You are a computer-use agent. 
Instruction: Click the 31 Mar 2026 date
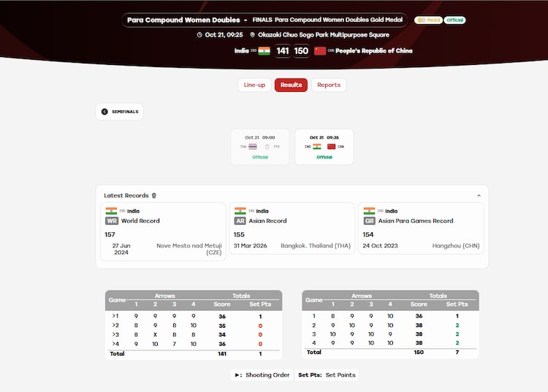pyautogui.click(x=250, y=246)
